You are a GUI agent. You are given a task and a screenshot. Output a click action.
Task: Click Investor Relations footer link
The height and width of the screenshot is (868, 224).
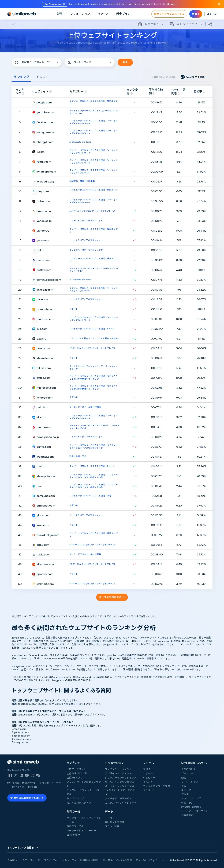pyautogui.click(x=191, y=807)
